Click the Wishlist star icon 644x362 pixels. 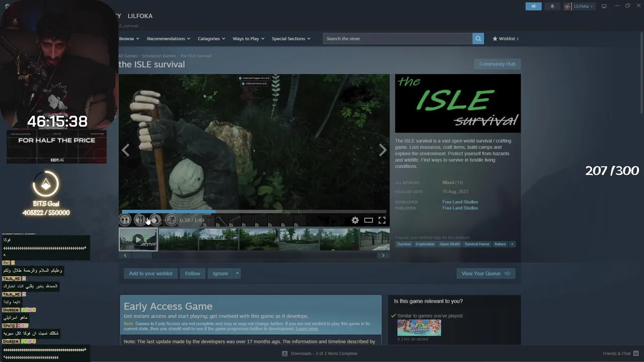click(x=495, y=39)
